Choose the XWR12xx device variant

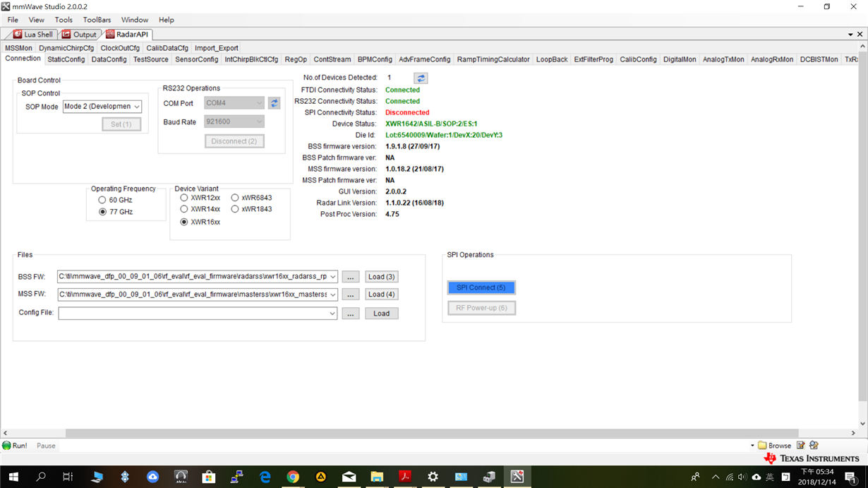click(x=184, y=198)
